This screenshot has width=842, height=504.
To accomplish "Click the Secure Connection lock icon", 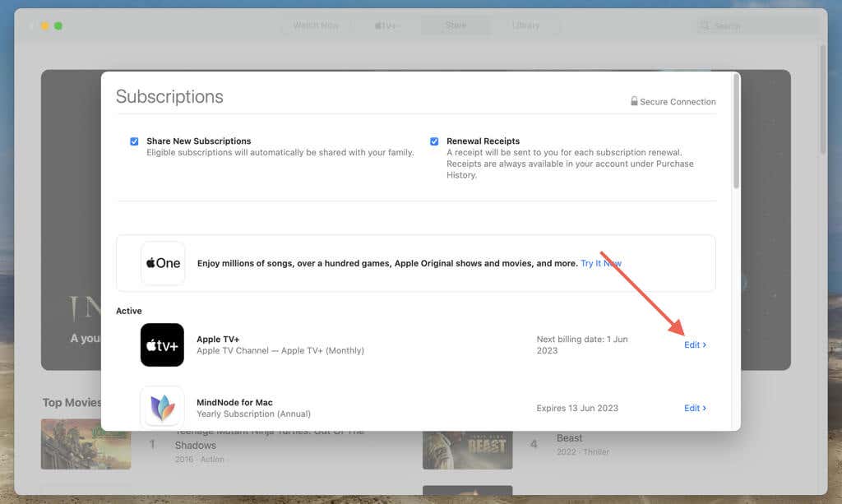I will 634,101.
